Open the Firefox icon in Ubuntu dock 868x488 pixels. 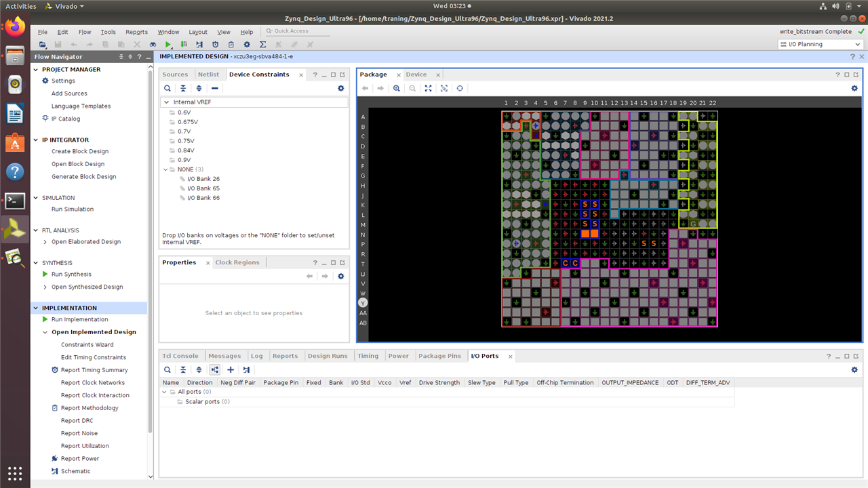[x=15, y=27]
